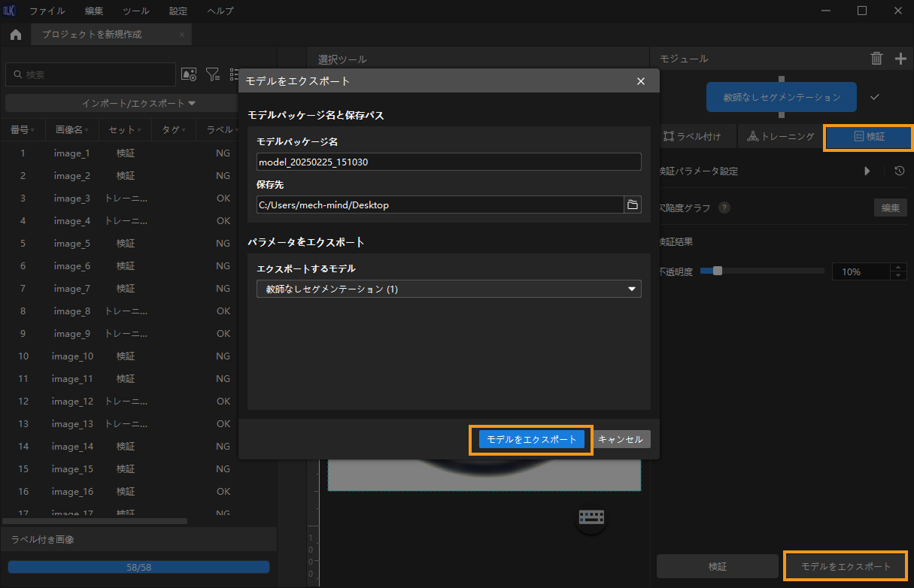914x588 pixels.
Task: Confirm with the dialog's モデルをエクスポート button
Action: [531, 440]
